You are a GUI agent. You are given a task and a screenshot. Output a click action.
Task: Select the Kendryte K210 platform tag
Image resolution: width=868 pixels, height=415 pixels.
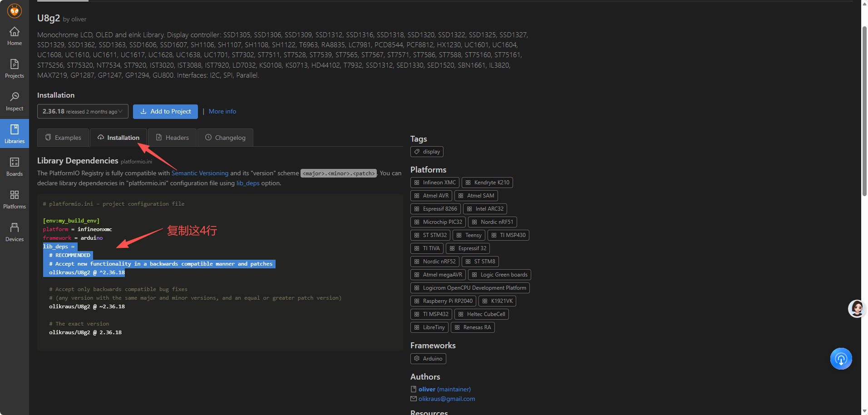pos(487,183)
